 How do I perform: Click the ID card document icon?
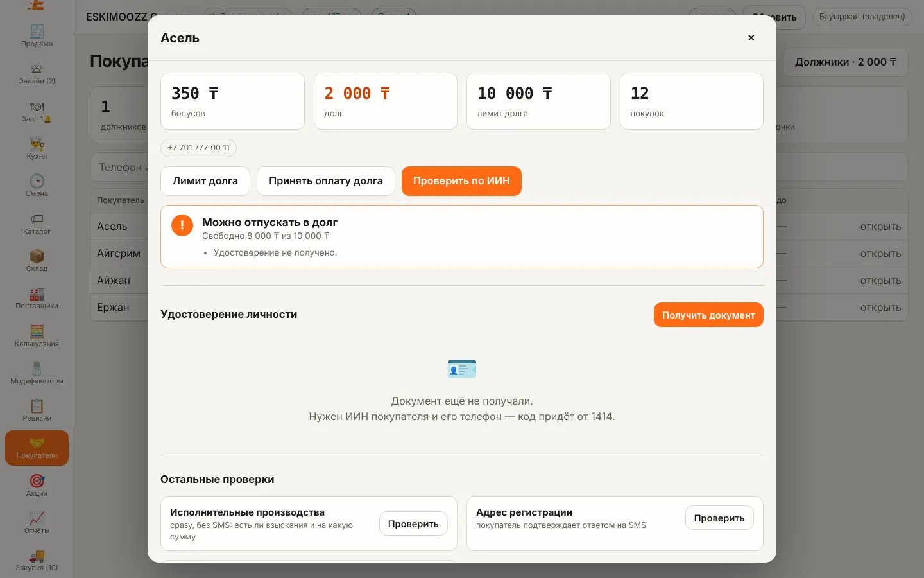pos(462,369)
